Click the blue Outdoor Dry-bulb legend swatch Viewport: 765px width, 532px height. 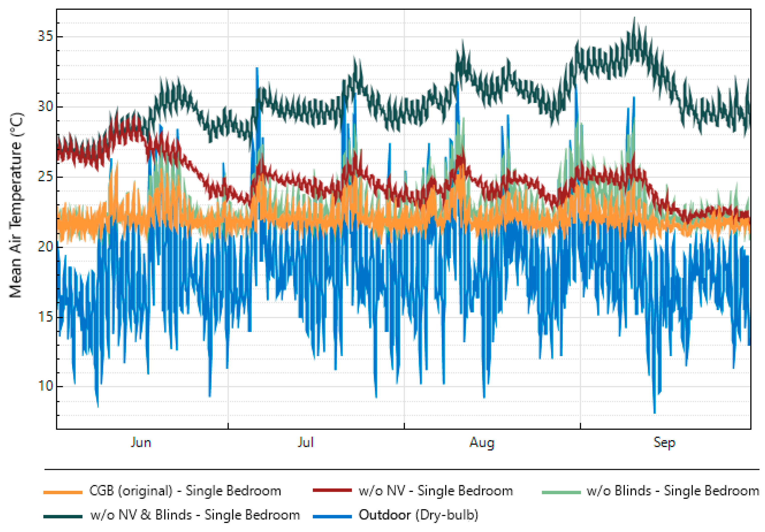tap(332, 516)
